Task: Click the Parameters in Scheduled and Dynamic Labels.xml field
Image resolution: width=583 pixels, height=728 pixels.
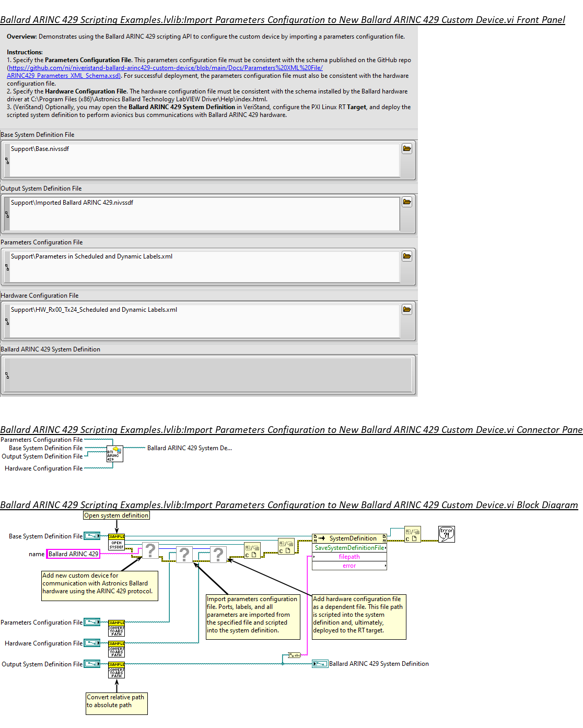Action: click(x=205, y=267)
